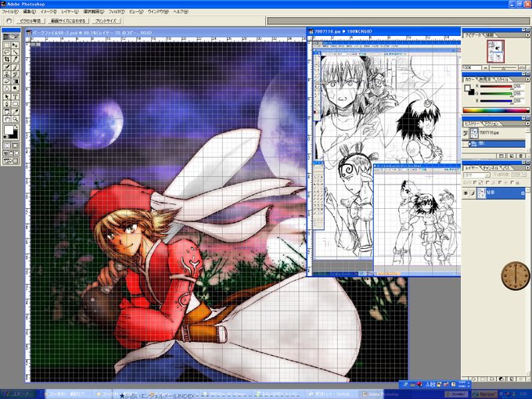Select the Airbrush tool in toolbox

[7, 67]
